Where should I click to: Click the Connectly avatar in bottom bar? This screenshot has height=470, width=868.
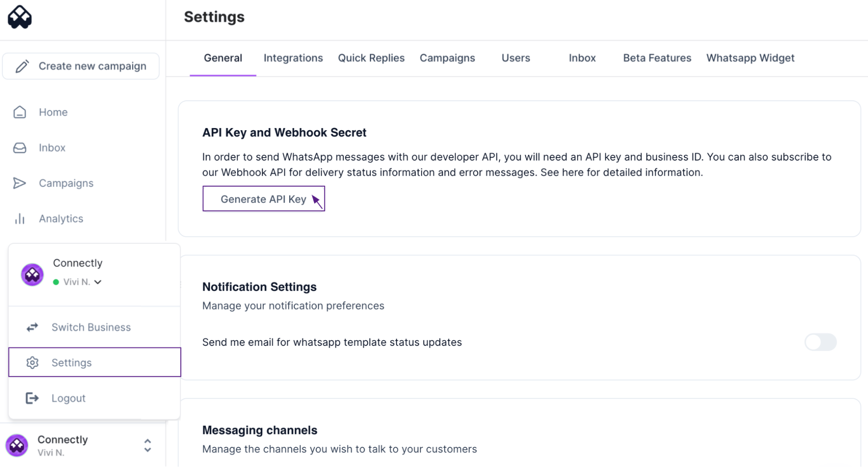coord(17,445)
